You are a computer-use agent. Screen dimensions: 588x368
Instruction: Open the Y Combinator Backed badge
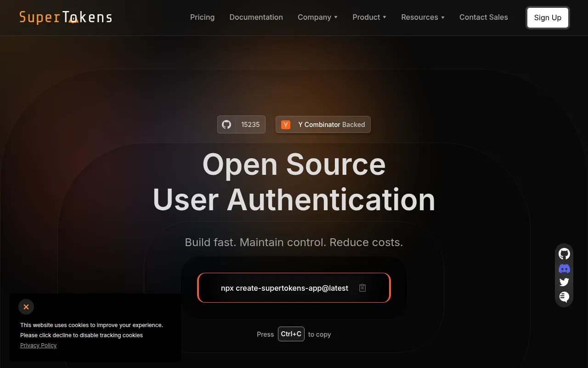tap(323, 125)
